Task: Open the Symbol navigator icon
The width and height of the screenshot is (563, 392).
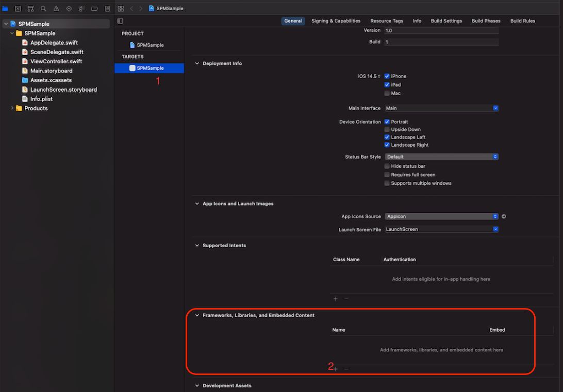Action: (x=31, y=9)
